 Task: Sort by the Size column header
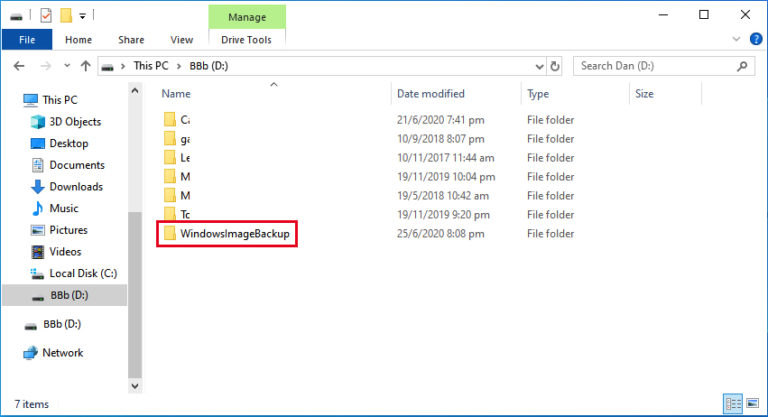644,94
